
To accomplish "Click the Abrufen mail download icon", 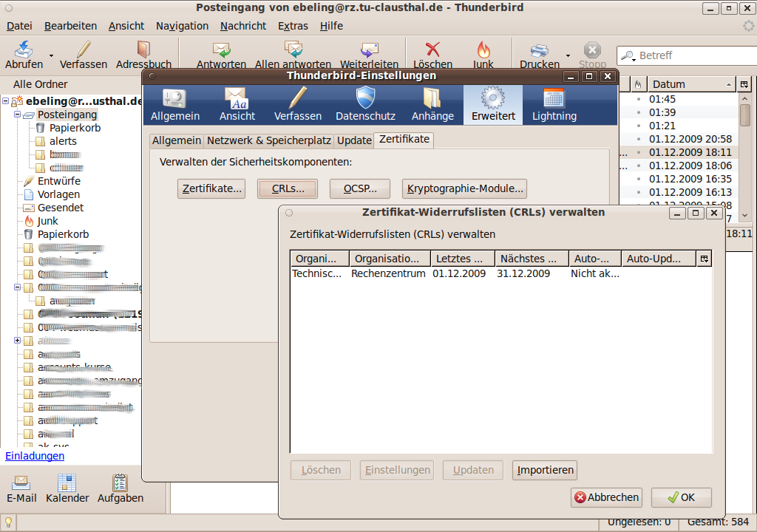I will (24, 50).
